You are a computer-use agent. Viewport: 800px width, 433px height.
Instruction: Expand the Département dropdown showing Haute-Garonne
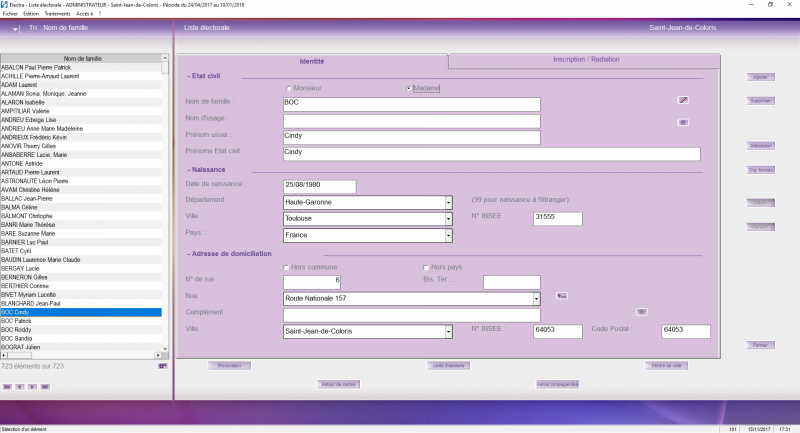click(448, 201)
